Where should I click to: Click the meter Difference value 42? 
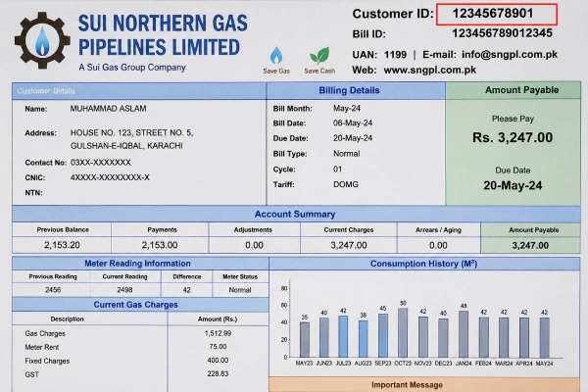click(187, 290)
